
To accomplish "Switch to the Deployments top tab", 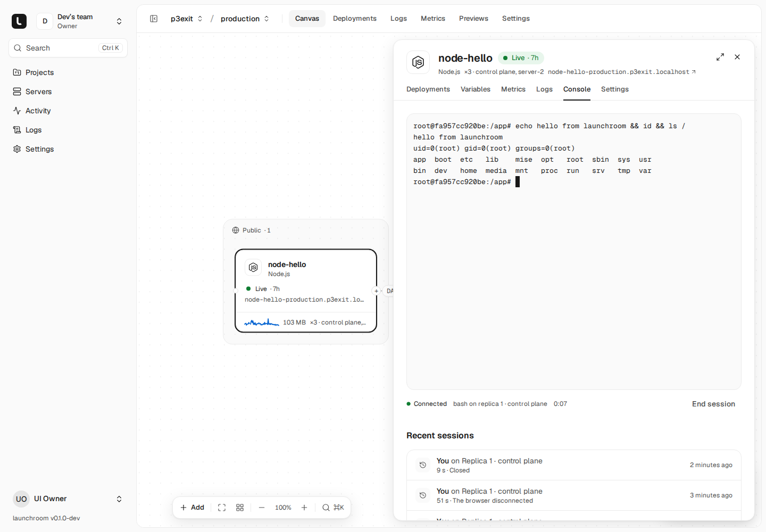I will [355, 19].
